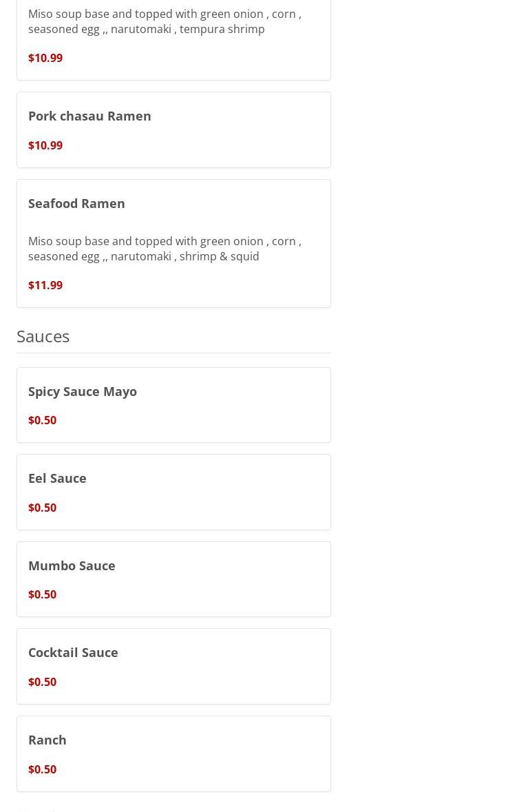Click the tempura shrimp description text
530x812 pixels.
[164, 21]
